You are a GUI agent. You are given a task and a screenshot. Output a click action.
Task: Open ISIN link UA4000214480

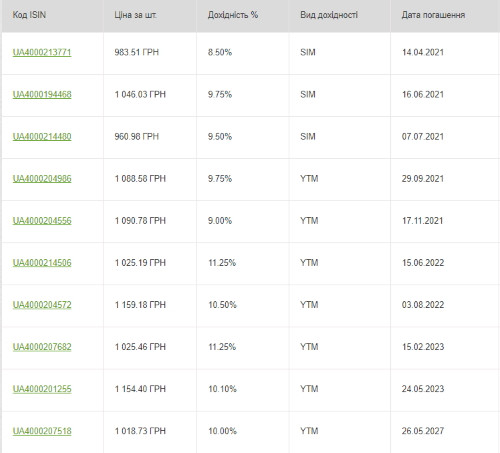click(42, 136)
